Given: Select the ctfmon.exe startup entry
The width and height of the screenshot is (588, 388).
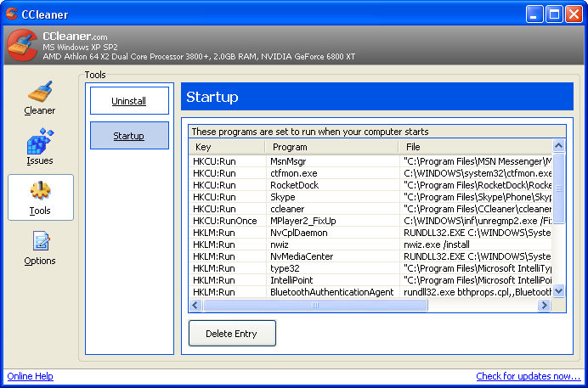Looking at the screenshot, I should 370,173.
